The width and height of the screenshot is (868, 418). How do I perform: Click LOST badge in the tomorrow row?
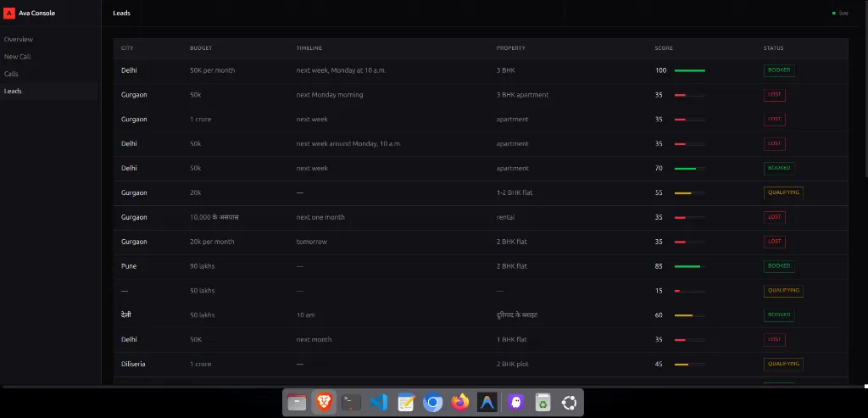(x=775, y=242)
